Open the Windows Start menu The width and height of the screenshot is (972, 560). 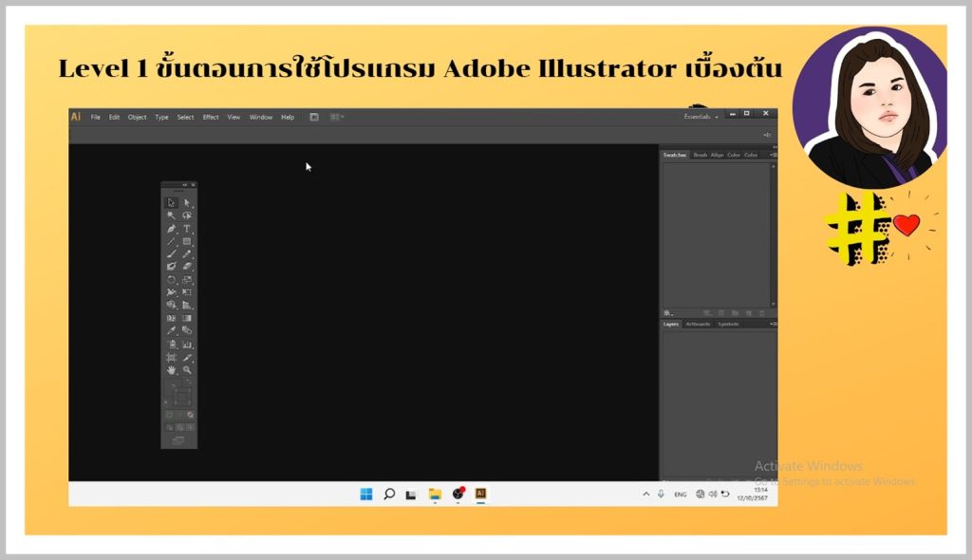366,494
